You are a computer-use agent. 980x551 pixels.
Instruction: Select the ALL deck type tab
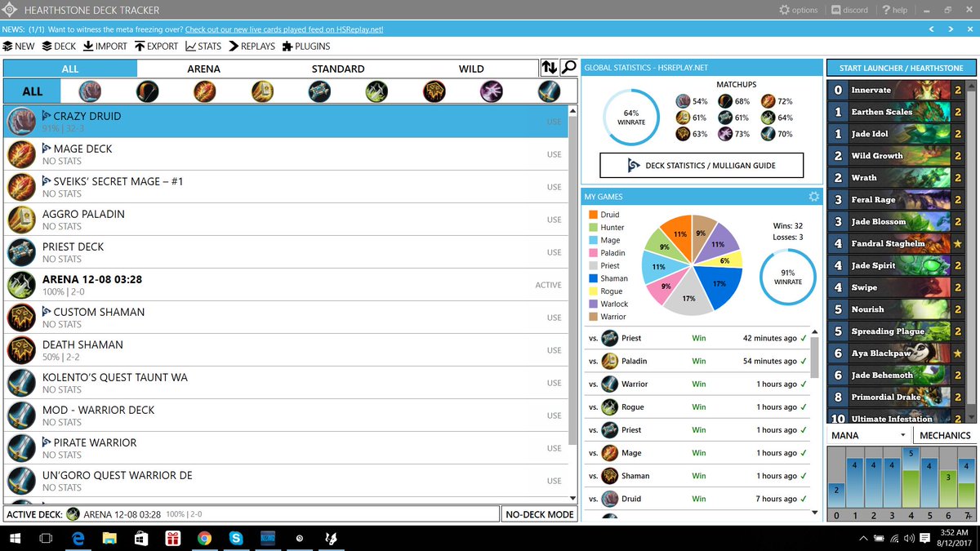(70, 69)
